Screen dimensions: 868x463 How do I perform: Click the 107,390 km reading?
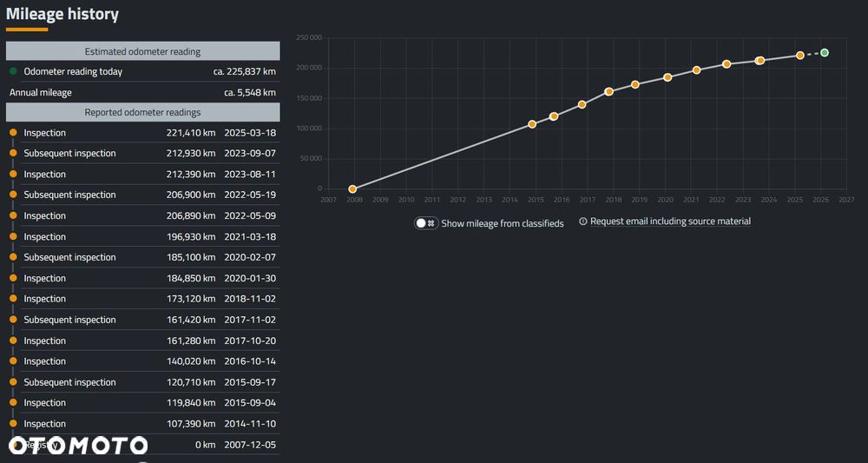coord(191,424)
